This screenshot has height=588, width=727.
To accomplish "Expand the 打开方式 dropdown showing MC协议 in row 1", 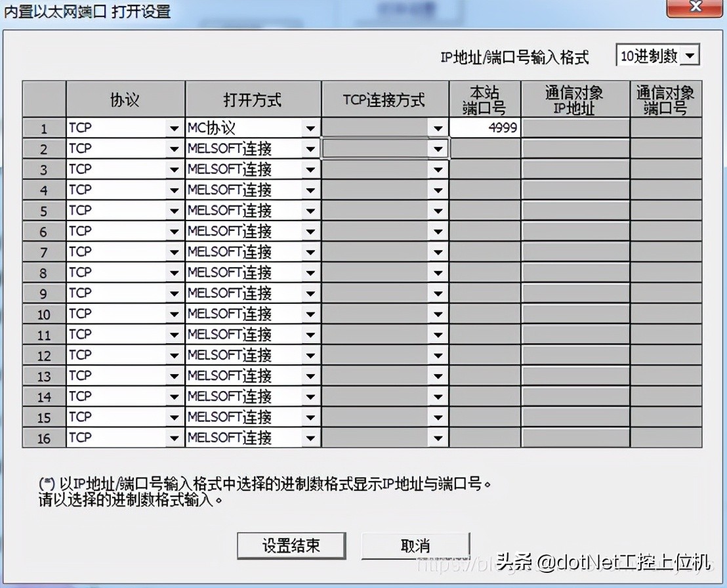I will (x=309, y=127).
